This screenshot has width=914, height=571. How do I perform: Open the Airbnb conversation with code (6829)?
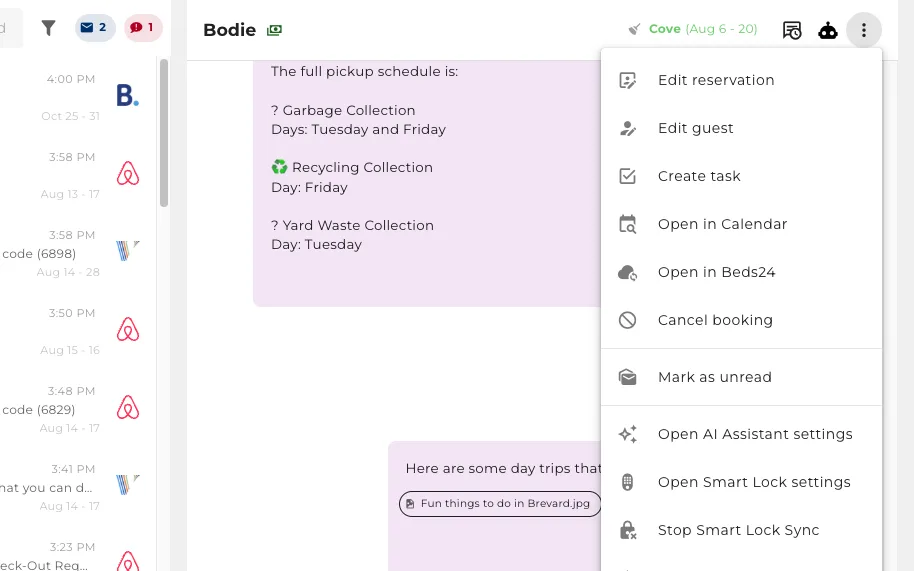76,409
